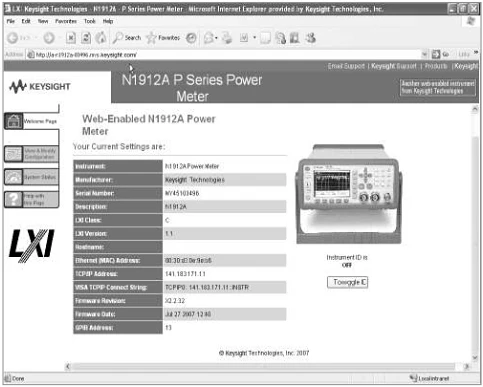This screenshot has width=483, height=387.
Task: Reload the page with the Refresh icon
Action: click(86, 38)
